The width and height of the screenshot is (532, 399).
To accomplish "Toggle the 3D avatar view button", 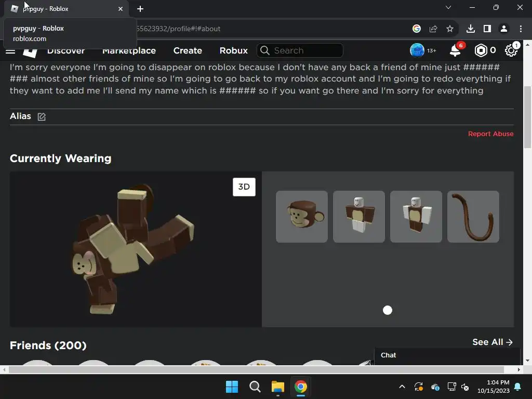I will pyautogui.click(x=244, y=187).
